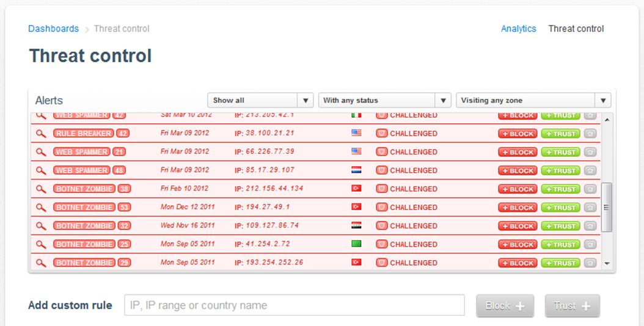Expand the "With any status" dropdown
This screenshot has width=644, height=326.
[384, 101]
